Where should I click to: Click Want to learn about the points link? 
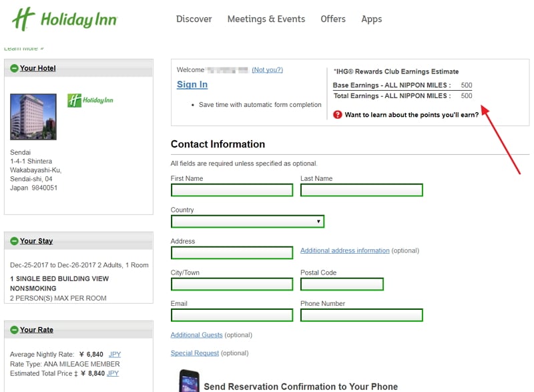click(x=412, y=115)
